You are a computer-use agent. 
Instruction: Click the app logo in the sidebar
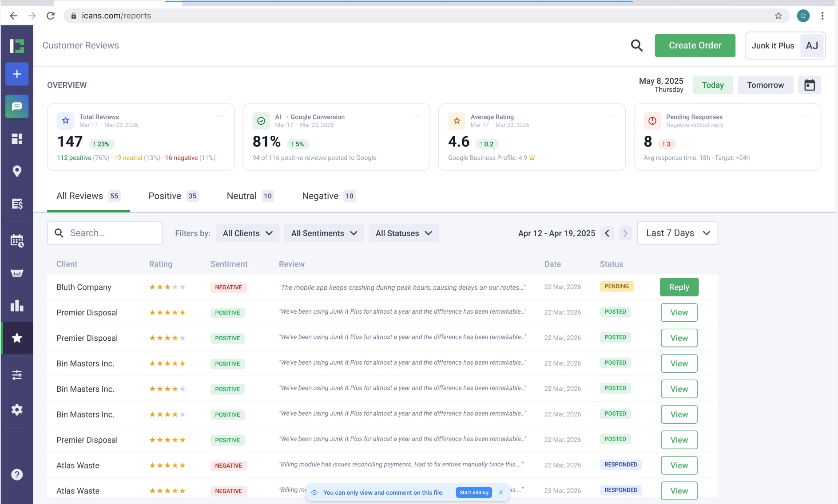coord(17,46)
